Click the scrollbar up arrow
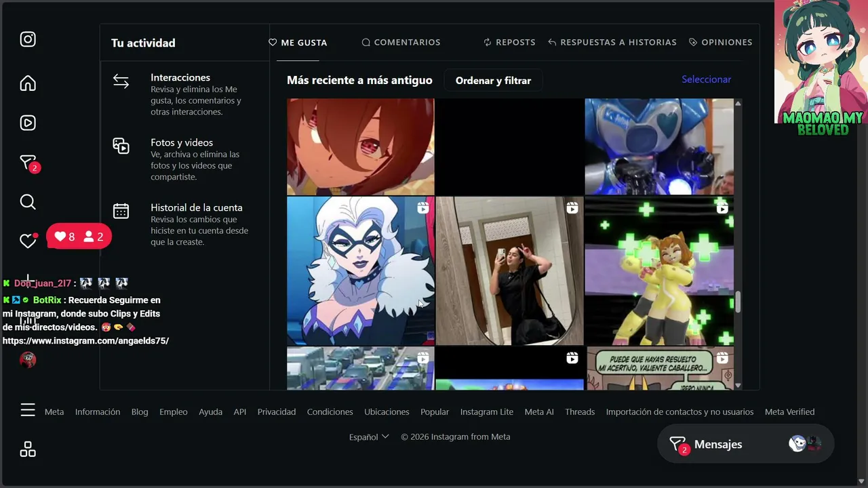The height and width of the screenshot is (488, 868). pos(738,103)
